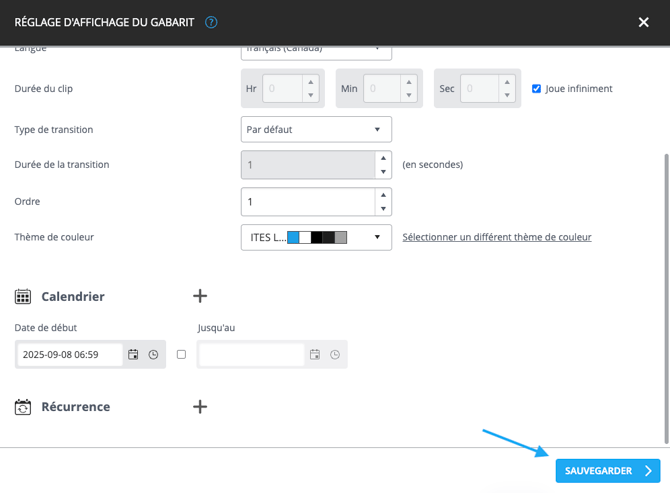Decrease Min value with down arrow
The image size is (670, 493).
pyautogui.click(x=409, y=95)
